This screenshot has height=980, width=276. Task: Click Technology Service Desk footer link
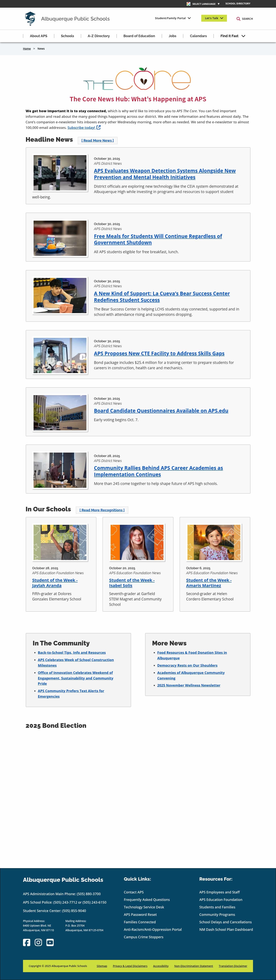144,907
